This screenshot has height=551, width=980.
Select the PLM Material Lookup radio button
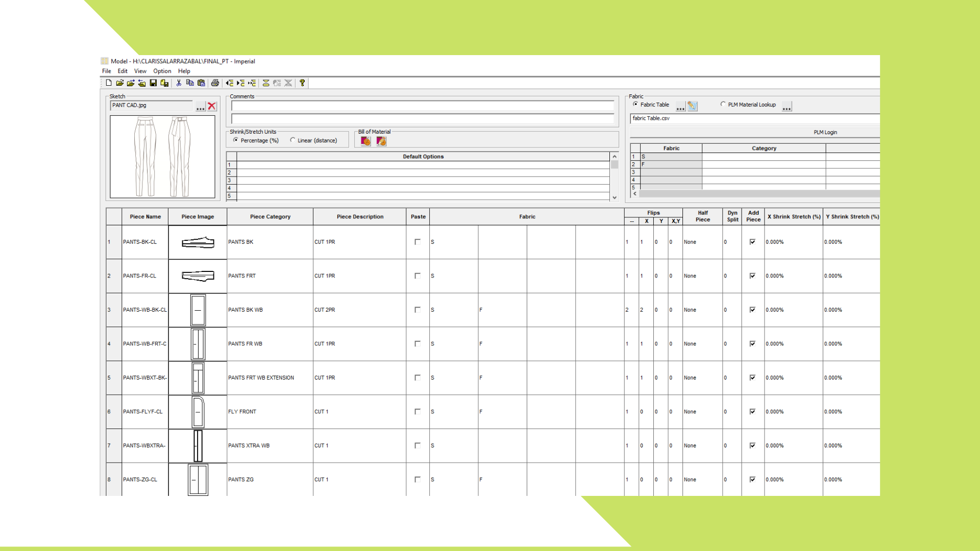tap(723, 104)
